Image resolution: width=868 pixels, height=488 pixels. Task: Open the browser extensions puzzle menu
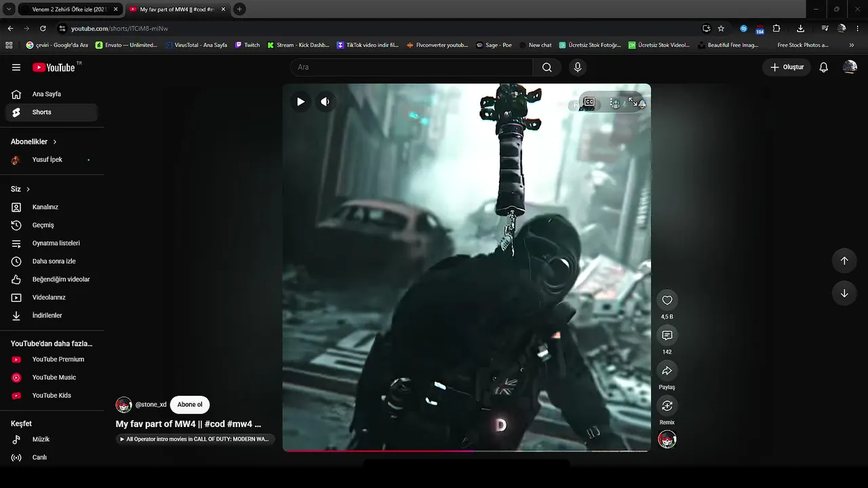point(777,28)
